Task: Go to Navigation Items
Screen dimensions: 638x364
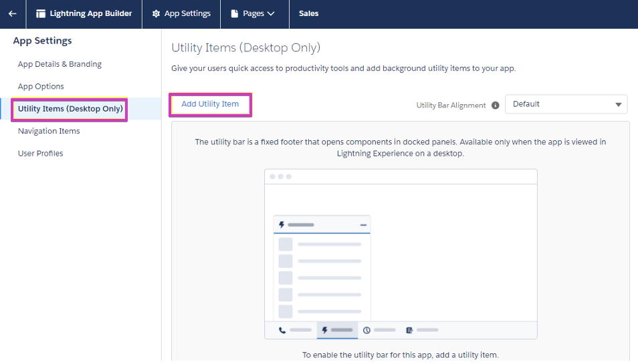Action: [49, 131]
